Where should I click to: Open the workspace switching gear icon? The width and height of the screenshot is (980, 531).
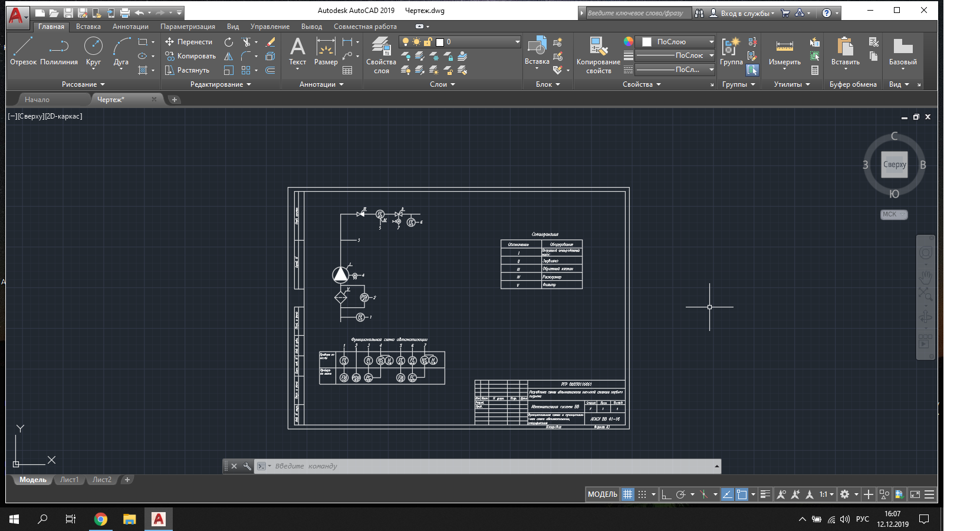click(845, 494)
